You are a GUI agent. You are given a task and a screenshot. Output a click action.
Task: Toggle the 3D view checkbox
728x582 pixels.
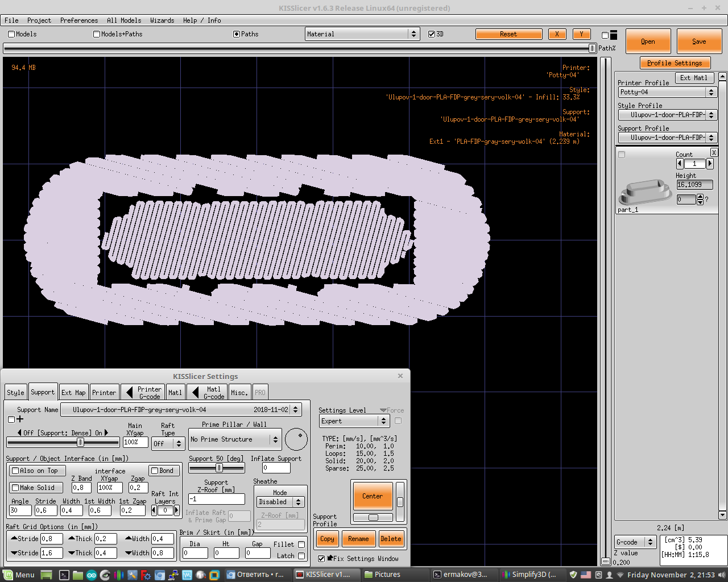click(x=432, y=34)
